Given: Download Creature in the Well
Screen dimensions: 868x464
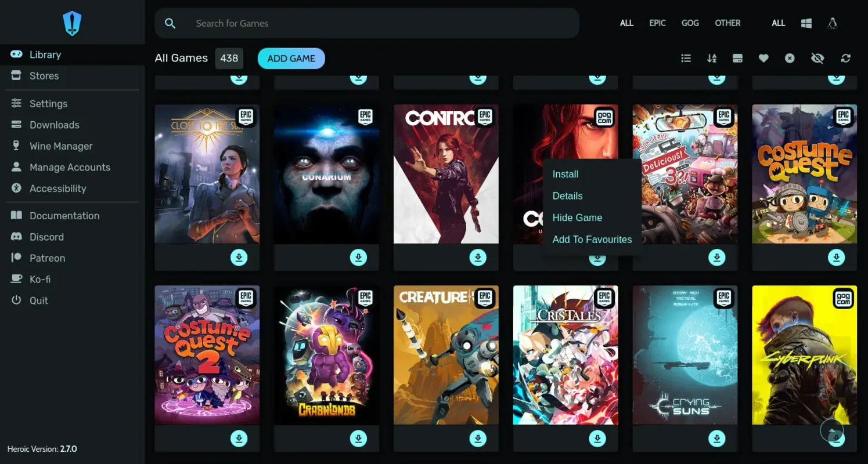Looking at the screenshot, I should [478, 438].
